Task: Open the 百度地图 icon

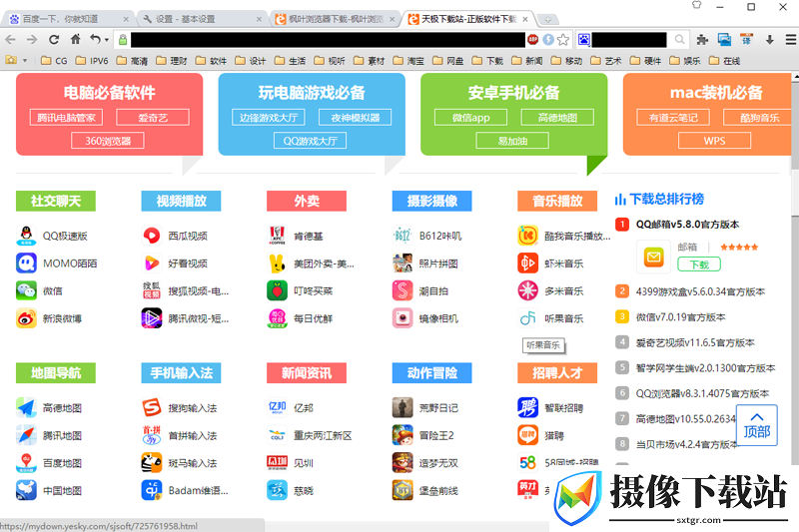Action: [x=26, y=463]
